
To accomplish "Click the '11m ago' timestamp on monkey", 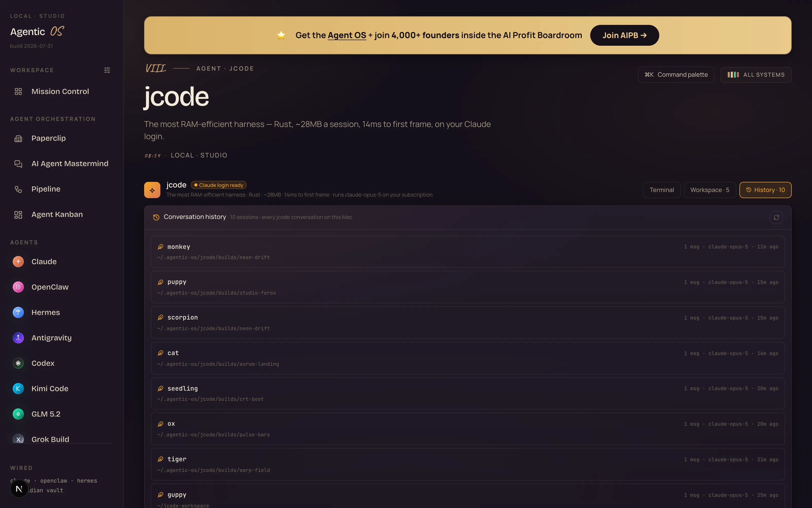I will pyautogui.click(x=768, y=247).
